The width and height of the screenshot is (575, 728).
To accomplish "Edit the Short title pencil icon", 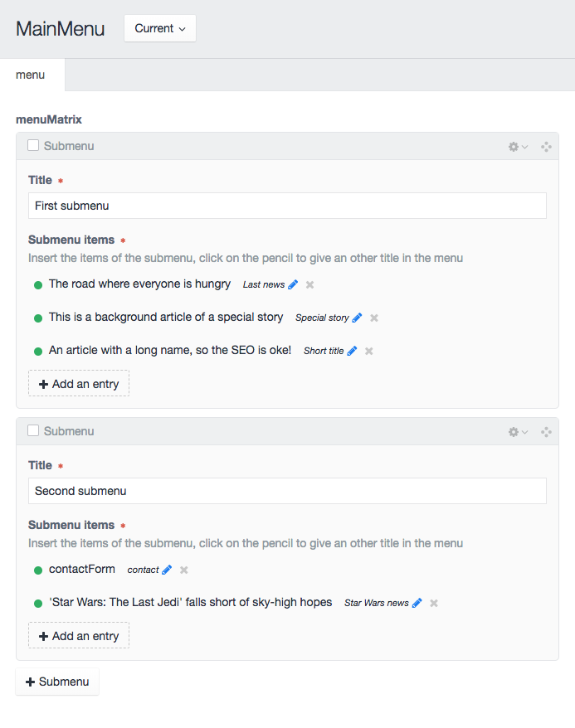I will pyautogui.click(x=352, y=351).
